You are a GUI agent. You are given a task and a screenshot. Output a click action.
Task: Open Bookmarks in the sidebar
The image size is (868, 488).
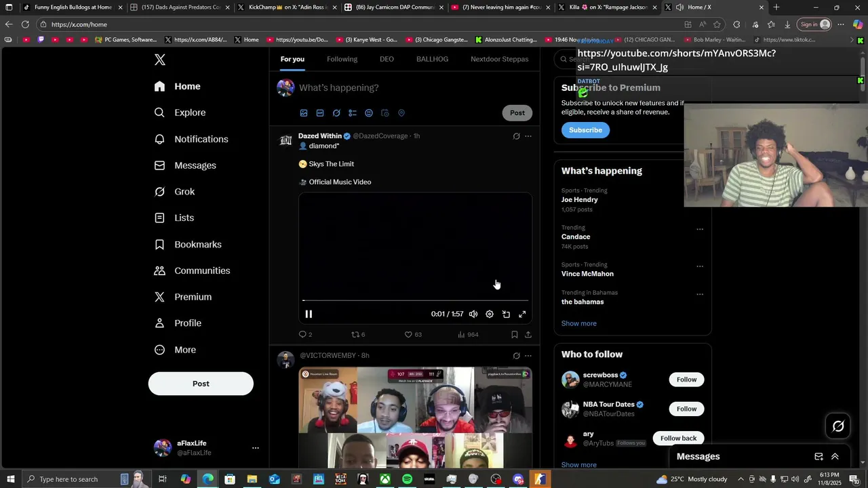188,245
